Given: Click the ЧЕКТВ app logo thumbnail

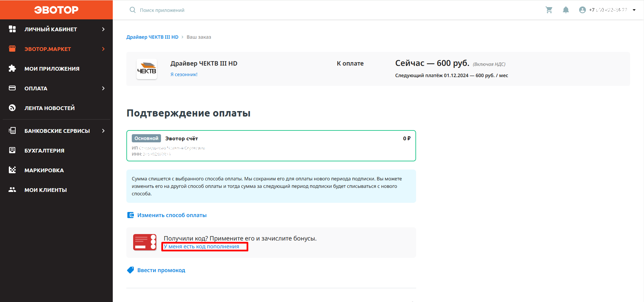Looking at the screenshot, I should pos(147,69).
